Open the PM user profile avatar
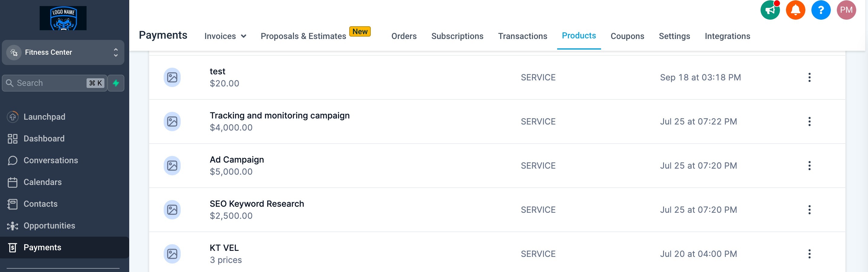This screenshot has width=868, height=272. pos(846,10)
